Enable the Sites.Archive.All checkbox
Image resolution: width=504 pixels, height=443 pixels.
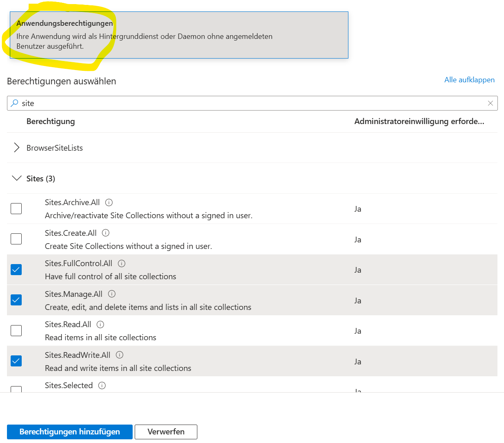point(16,209)
